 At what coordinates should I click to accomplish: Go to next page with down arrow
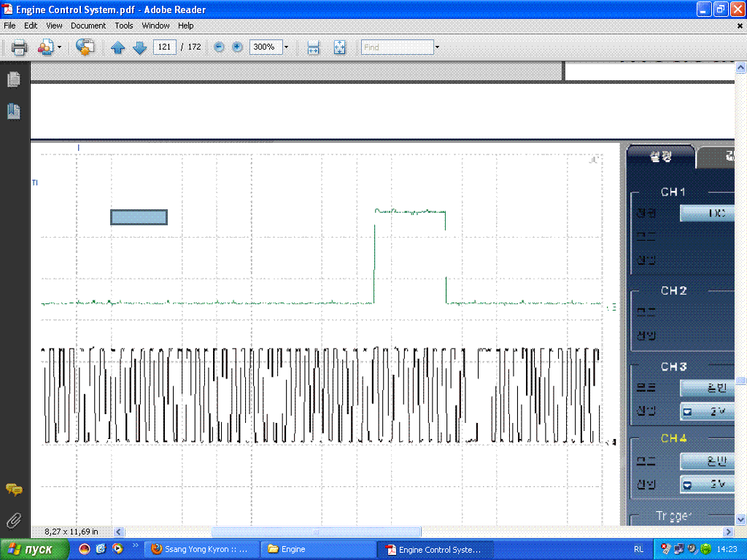click(139, 47)
